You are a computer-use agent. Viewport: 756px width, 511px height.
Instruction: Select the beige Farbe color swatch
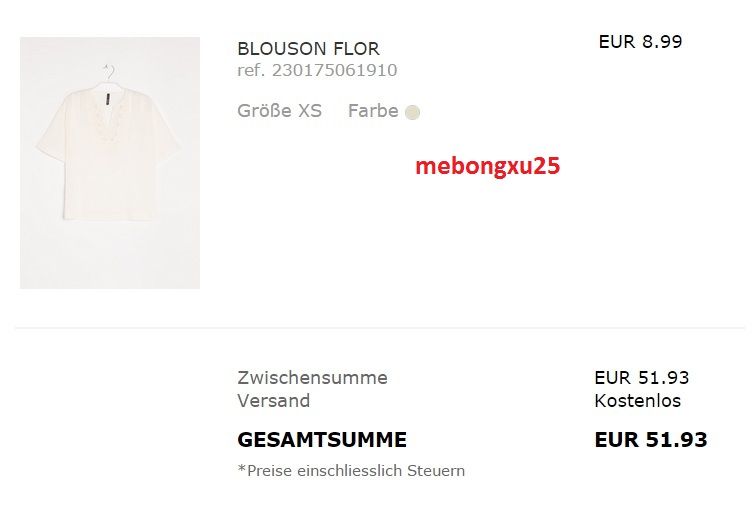tap(413, 112)
